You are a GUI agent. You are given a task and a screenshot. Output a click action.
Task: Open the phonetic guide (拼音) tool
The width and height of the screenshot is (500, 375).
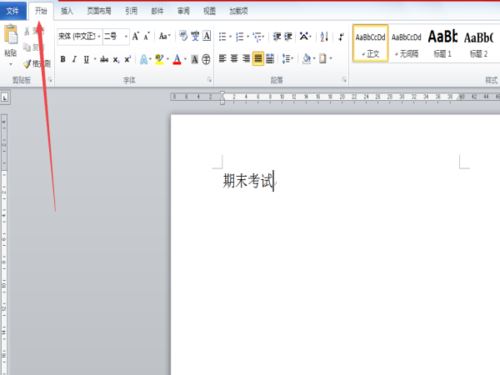195,36
